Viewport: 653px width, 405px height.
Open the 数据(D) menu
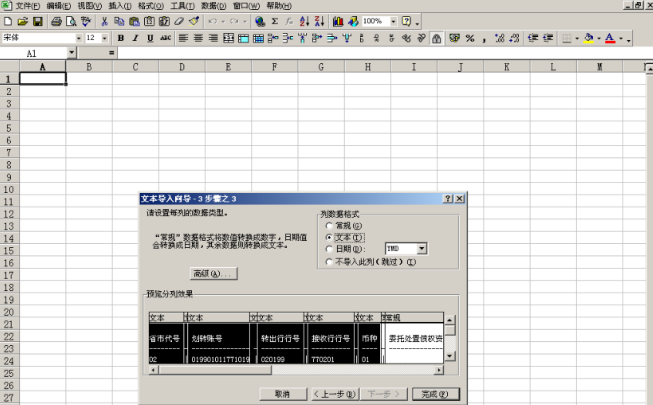214,6
